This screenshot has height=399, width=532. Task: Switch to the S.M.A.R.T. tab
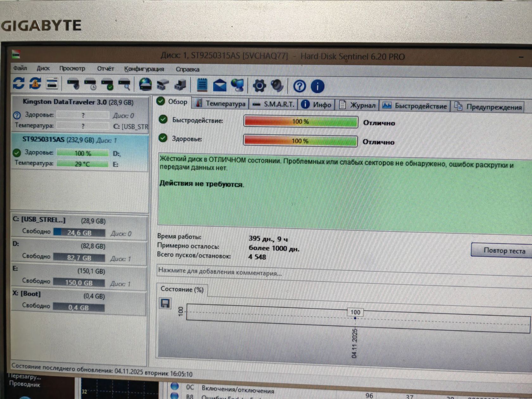point(274,104)
